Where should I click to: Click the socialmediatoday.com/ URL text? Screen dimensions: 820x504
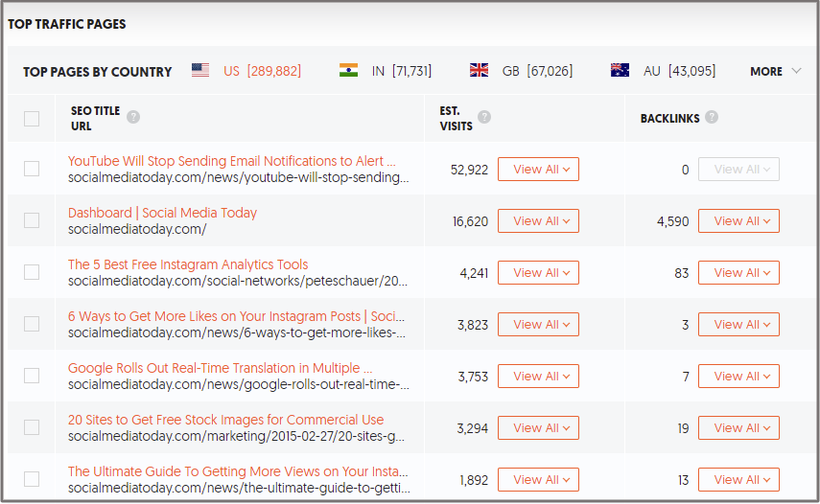click(137, 229)
